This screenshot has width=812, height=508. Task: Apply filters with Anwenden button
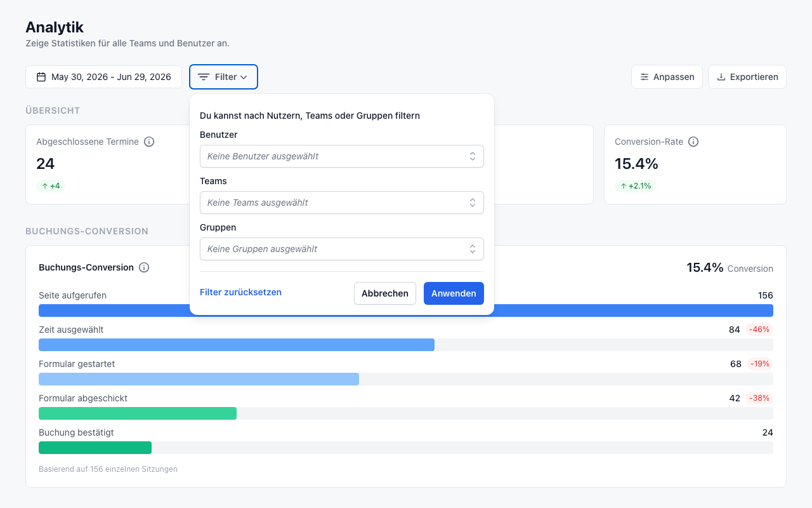coord(454,293)
